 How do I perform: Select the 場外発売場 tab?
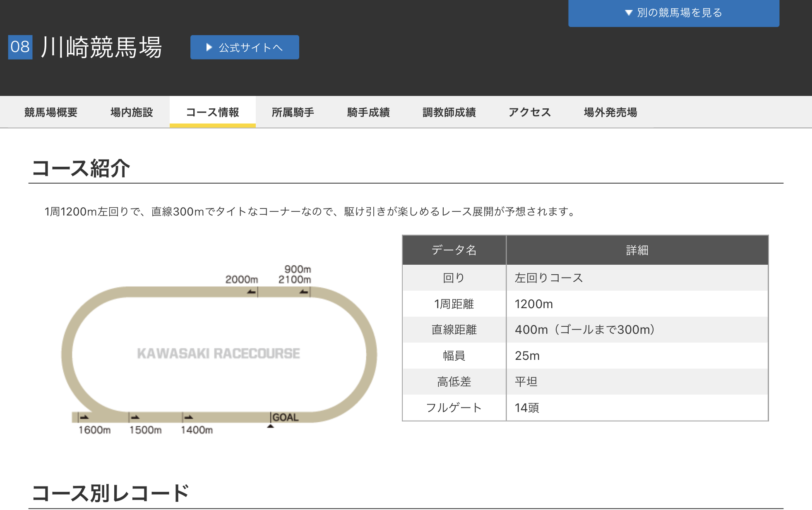point(610,112)
